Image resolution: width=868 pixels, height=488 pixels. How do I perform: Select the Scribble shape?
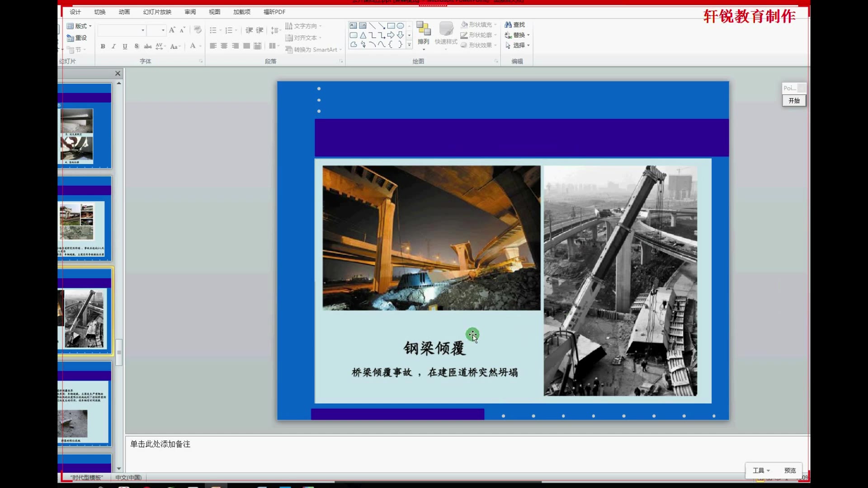click(x=363, y=45)
